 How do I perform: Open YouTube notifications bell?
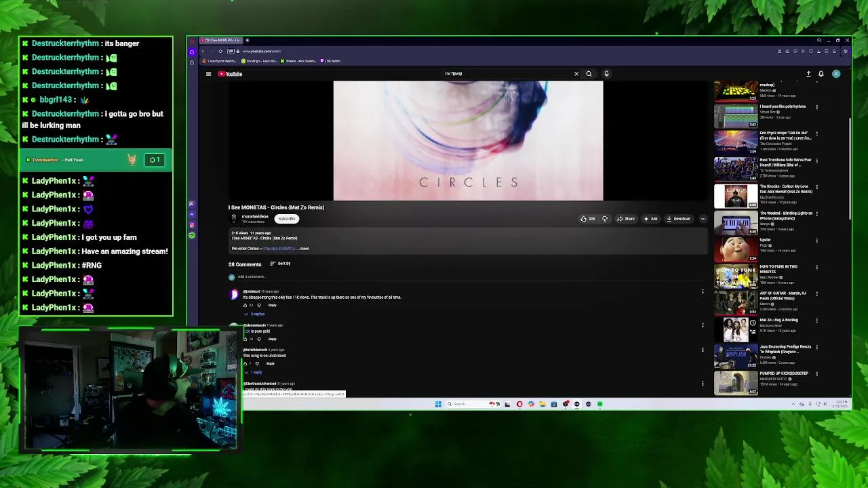(821, 74)
